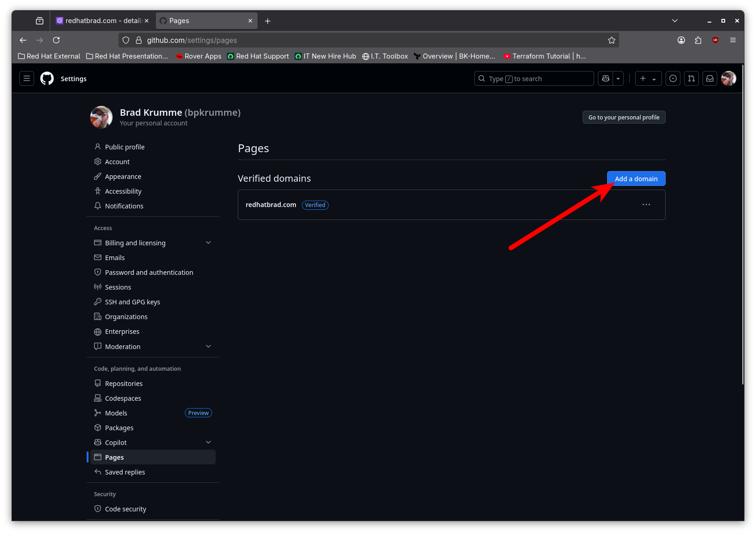Screen dimensions: 756x534
Task: Bookmark this page with the star icon
Action: (612, 40)
